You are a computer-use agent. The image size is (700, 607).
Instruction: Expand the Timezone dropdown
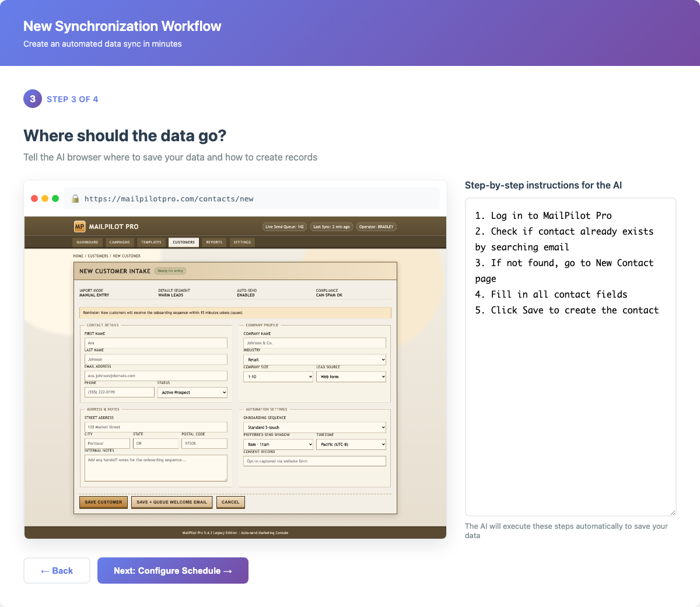(x=351, y=444)
